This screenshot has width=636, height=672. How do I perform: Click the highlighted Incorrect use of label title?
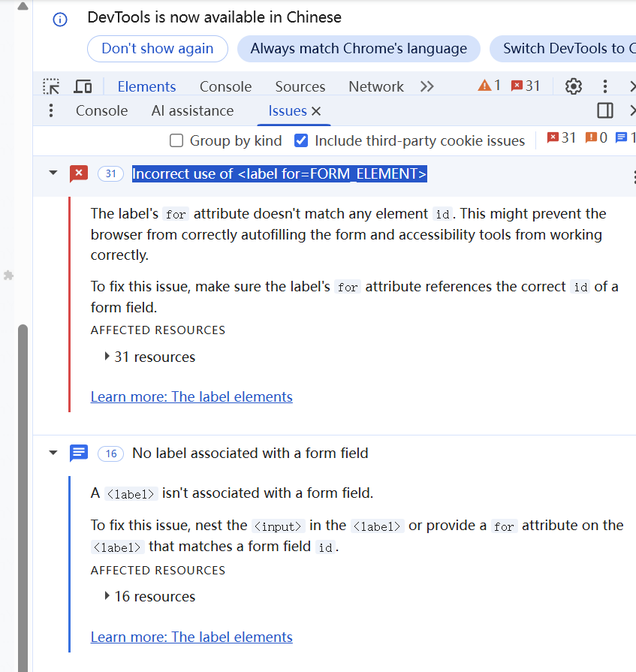point(279,173)
